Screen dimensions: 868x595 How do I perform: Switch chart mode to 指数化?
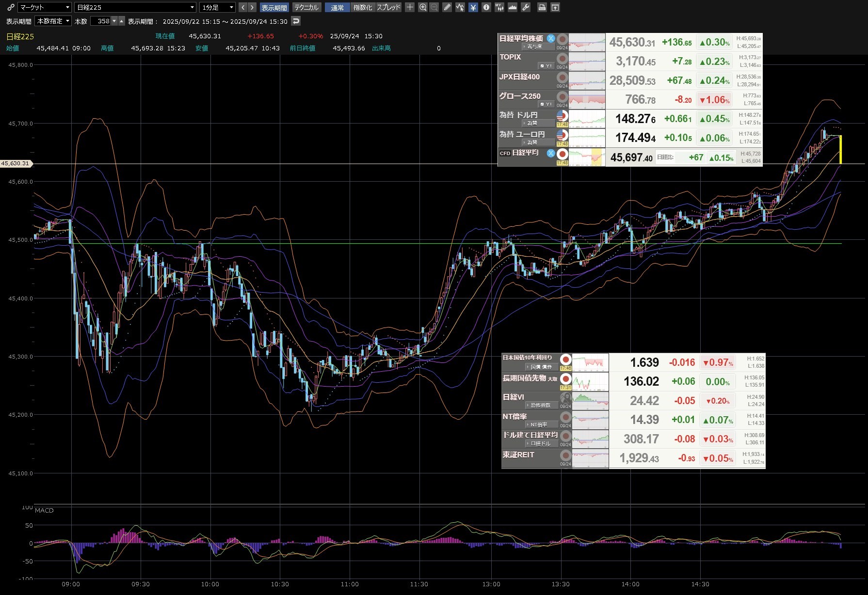(x=363, y=7)
